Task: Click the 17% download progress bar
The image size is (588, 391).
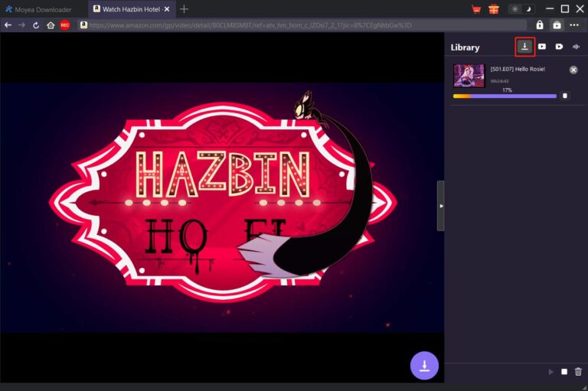Action: pyautogui.click(x=505, y=96)
